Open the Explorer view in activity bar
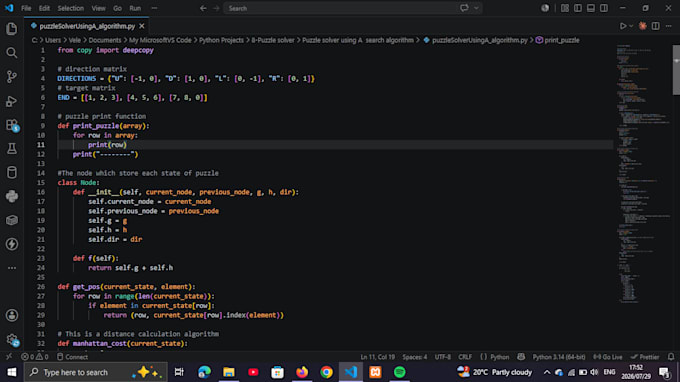 [x=12, y=29]
